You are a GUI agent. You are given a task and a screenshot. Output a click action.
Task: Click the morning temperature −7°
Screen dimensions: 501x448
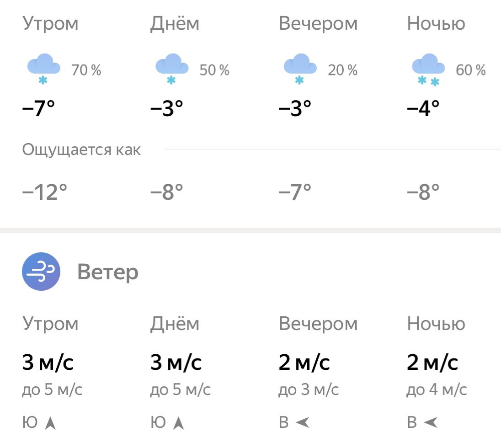click(38, 109)
